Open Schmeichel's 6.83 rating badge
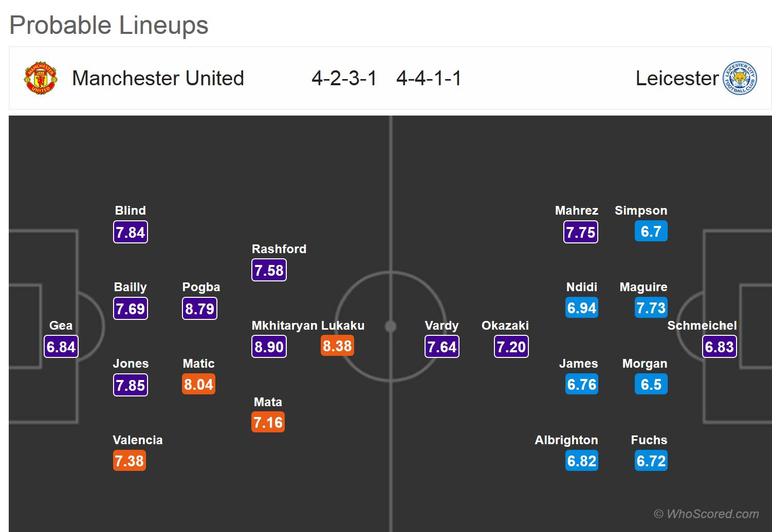The width and height of the screenshot is (772, 532). 719,347
